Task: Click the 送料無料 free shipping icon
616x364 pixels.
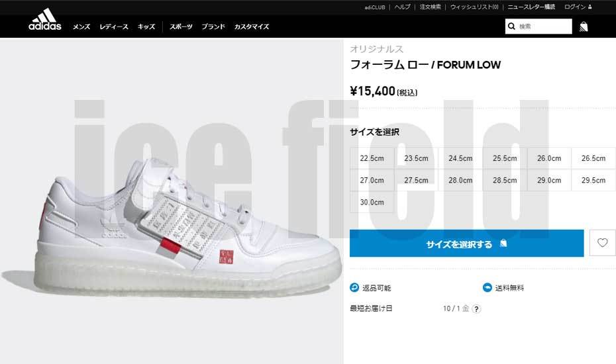Action: tap(487, 287)
